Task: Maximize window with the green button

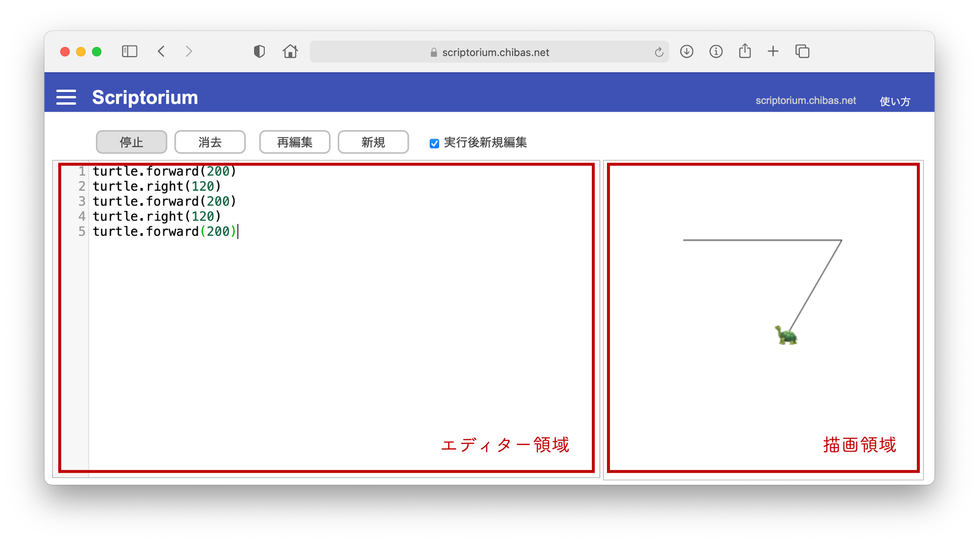Action: 97,52
